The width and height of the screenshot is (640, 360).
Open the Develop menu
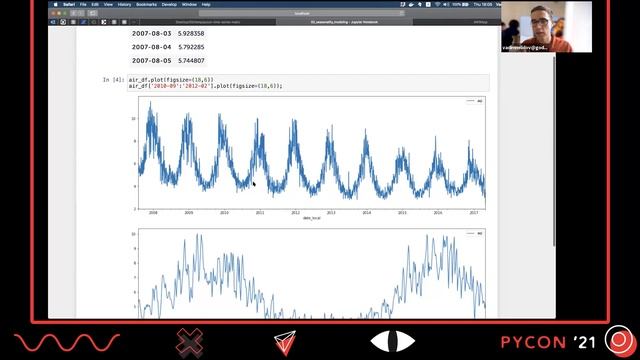point(169,4)
